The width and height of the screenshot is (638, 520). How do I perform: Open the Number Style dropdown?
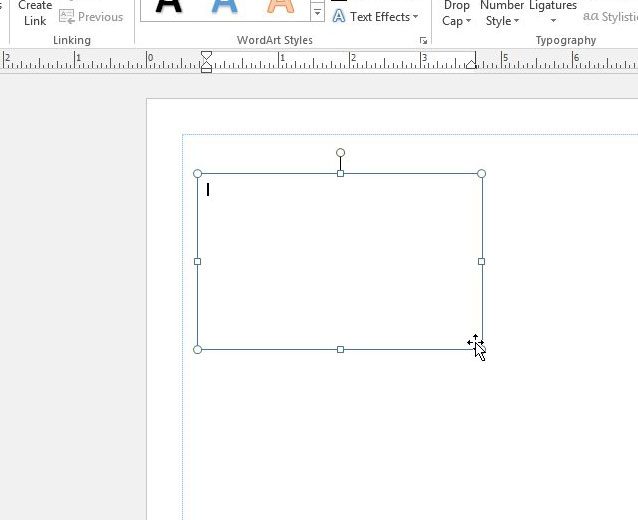tap(502, 13)
